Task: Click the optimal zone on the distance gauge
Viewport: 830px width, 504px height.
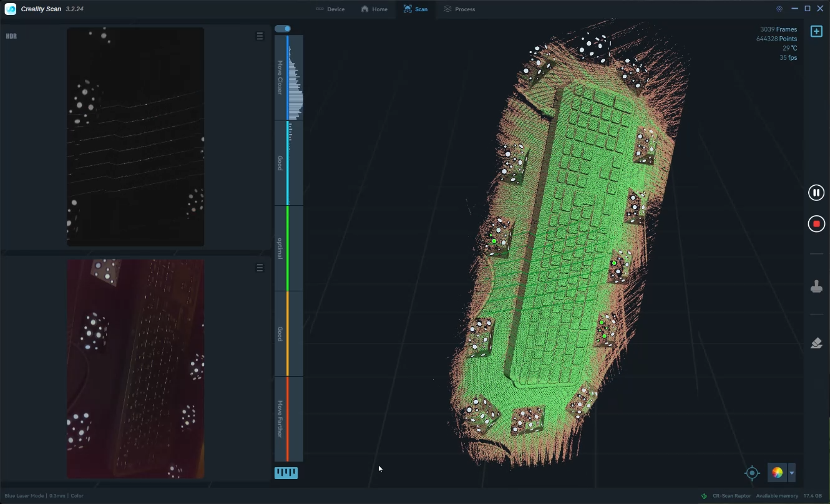Action: tap(288, 248)
